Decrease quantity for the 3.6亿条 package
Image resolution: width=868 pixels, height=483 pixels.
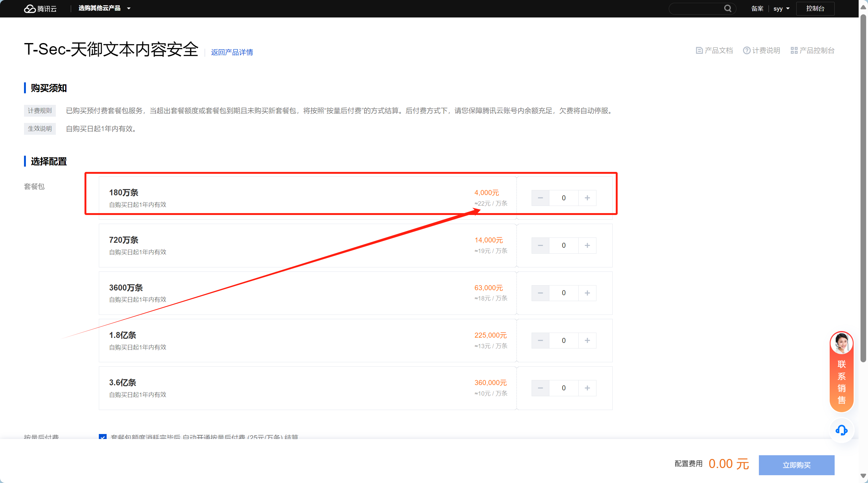coord(541,388)
